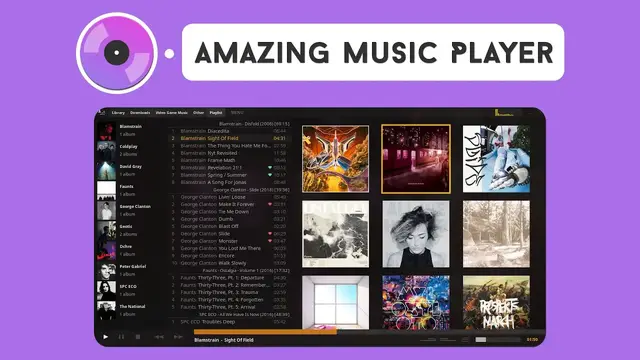Select George Clanton in the artist list
640x360 pixels.
pos(135,207)
